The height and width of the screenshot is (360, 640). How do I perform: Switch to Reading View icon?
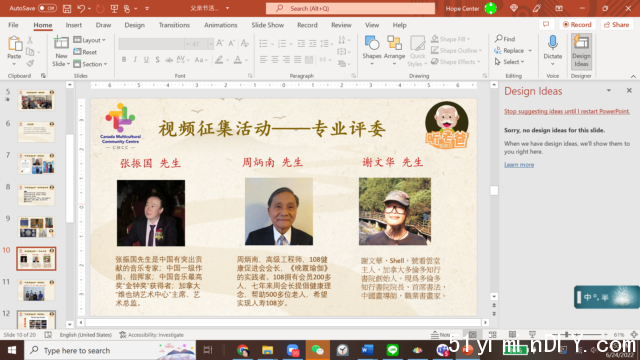[x=512, y=335]
